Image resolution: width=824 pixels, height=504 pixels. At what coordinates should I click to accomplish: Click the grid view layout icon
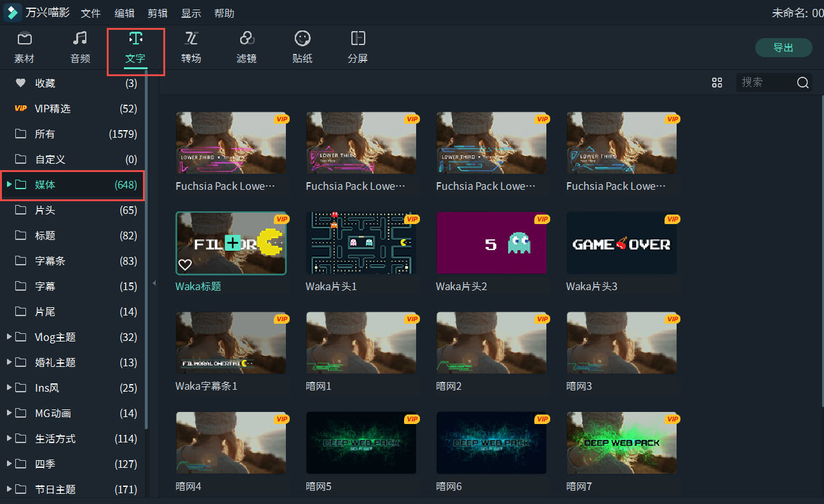(717, 83)
